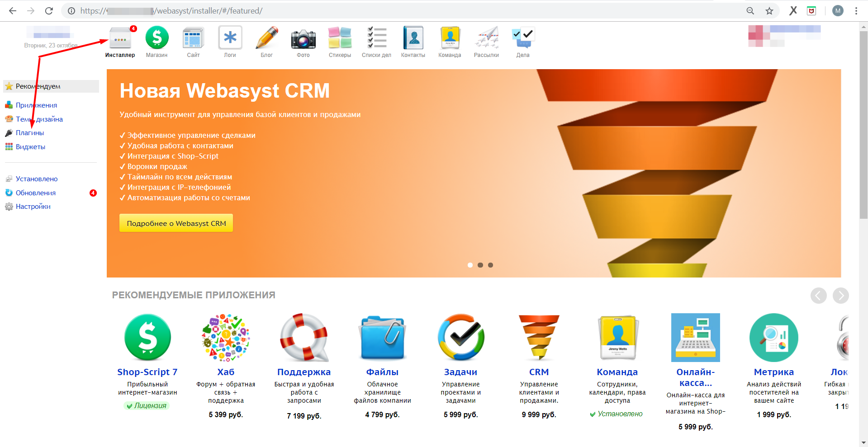Open the CRM title link

539,372
